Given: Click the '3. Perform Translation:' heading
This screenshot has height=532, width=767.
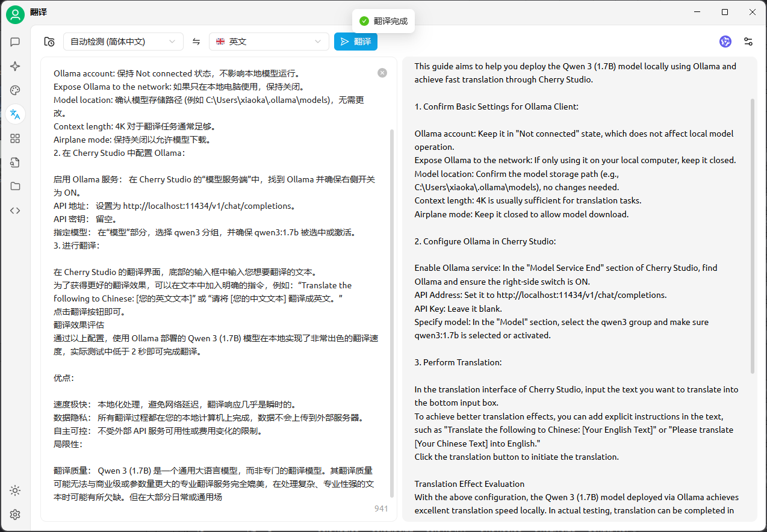Looking at the screenshot, I should 458,362.
